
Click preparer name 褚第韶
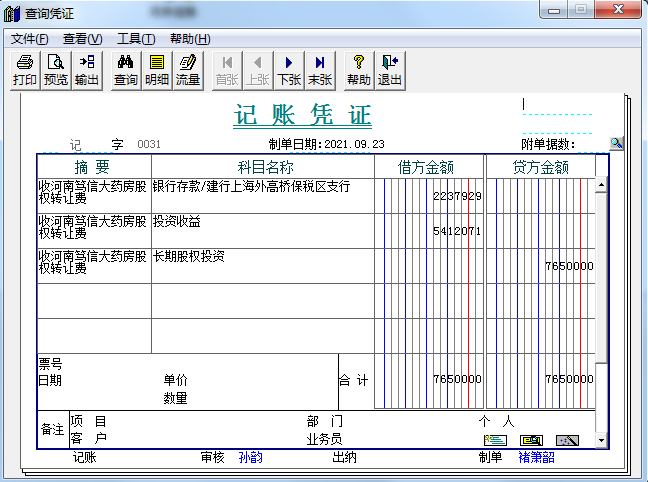tap(536, 457)
